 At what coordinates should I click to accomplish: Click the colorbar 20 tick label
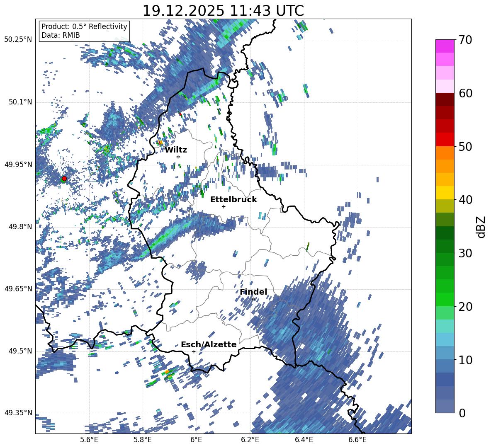466,306
